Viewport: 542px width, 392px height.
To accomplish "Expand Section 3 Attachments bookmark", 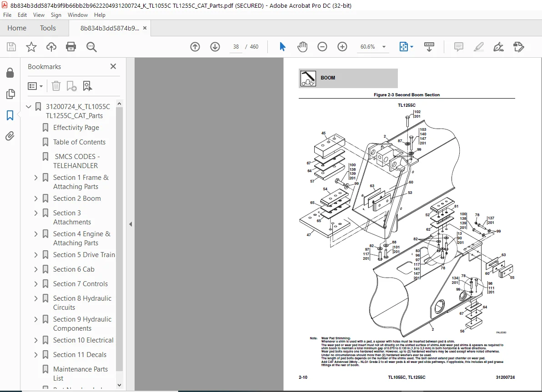I will 36,213.
